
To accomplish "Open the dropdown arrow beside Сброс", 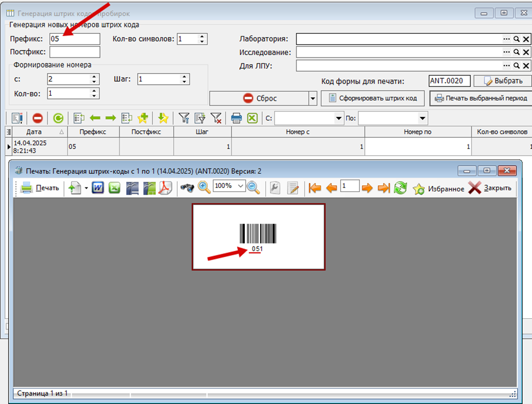I will tap(313, 98).
